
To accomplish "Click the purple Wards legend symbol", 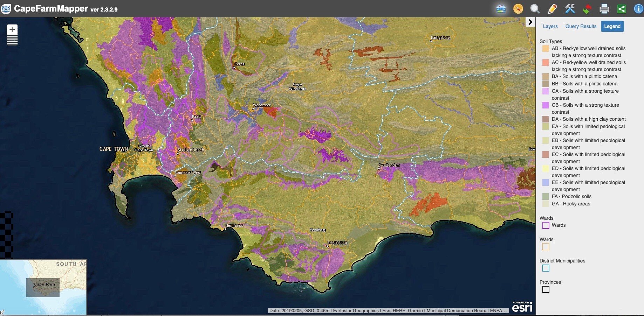I will 546,225.
